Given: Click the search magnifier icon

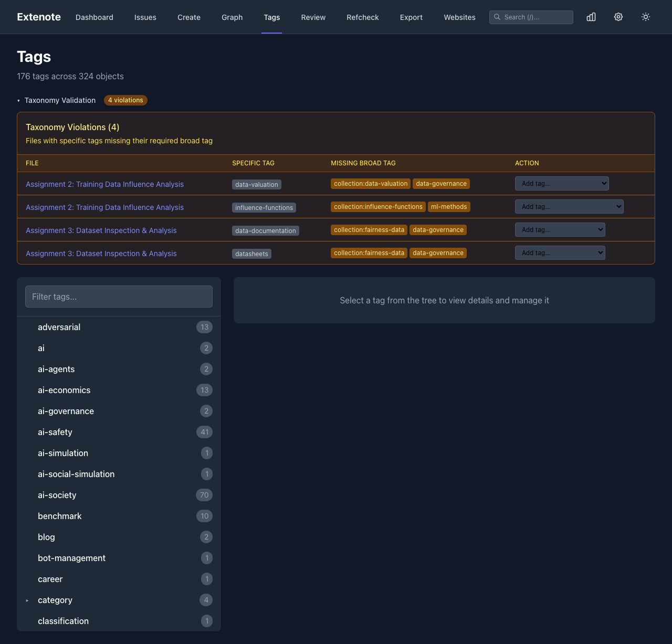Looking at the screenshot, I should tap(497, 17).
